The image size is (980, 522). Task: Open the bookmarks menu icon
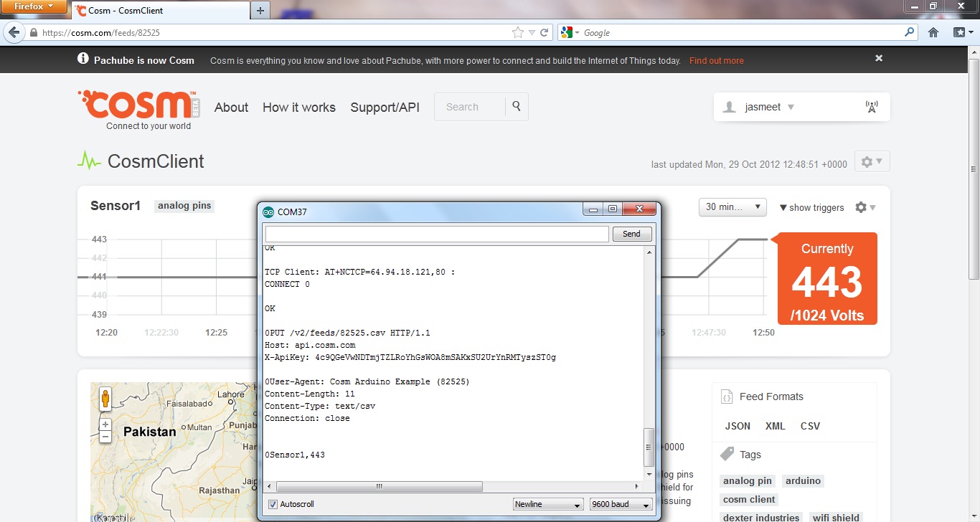coord(962,32)
